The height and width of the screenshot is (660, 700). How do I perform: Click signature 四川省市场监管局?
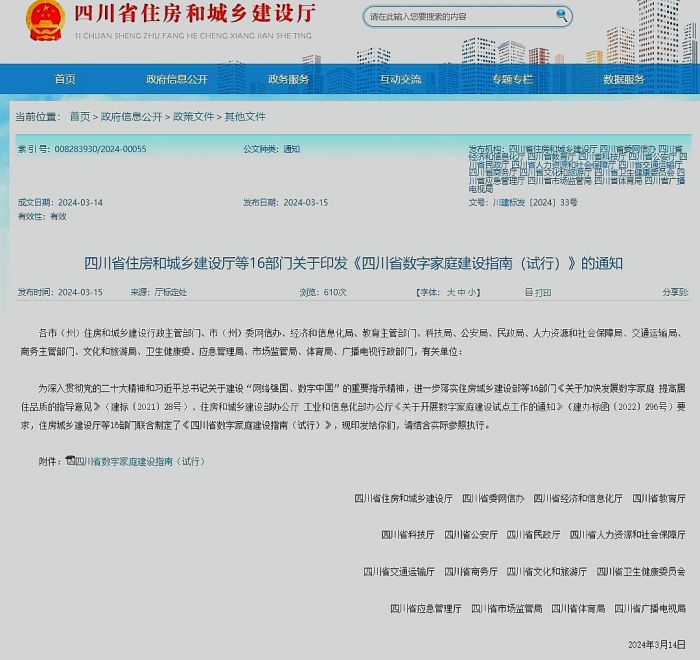(x=507, y=609)
